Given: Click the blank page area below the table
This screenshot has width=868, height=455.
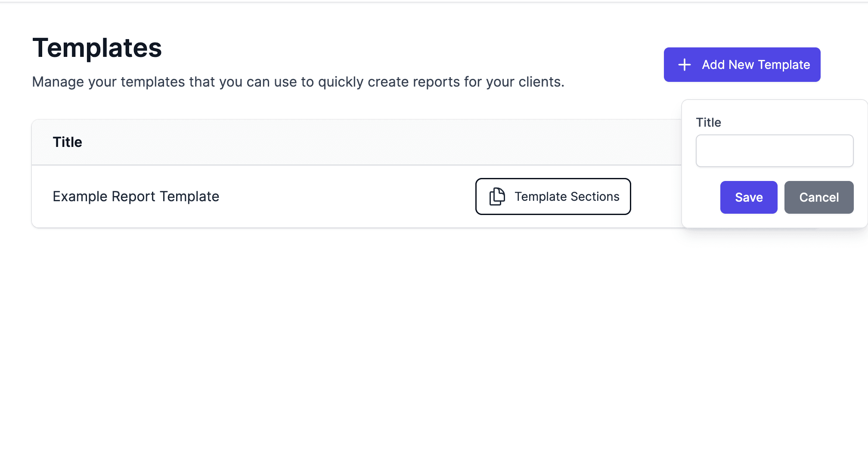Looking at the screenshot, I should pyautogui.click(x=344, y=336).
